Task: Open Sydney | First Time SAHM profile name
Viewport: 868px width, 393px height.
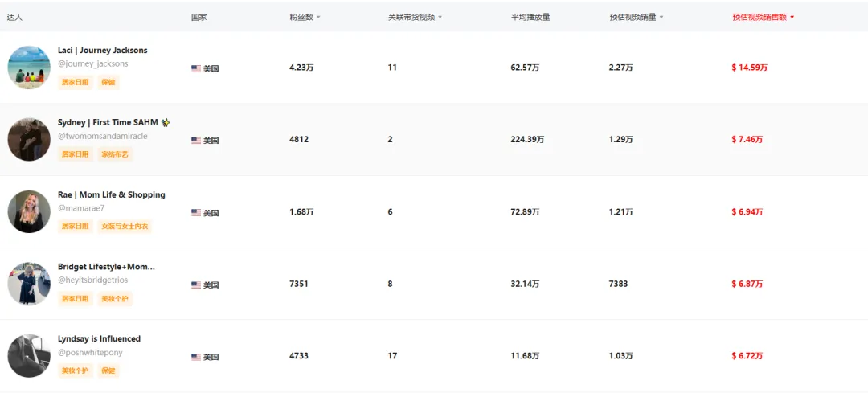Action: [x=108, y=122]
